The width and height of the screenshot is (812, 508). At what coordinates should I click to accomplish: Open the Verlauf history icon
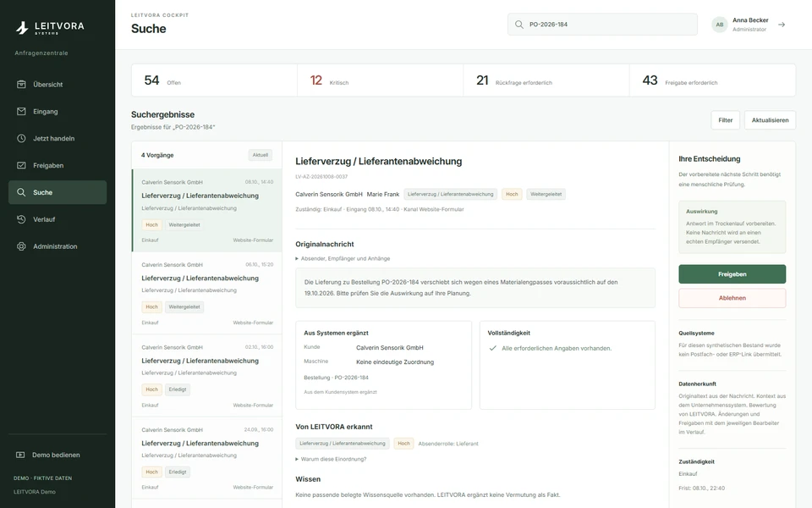[21, 219]
